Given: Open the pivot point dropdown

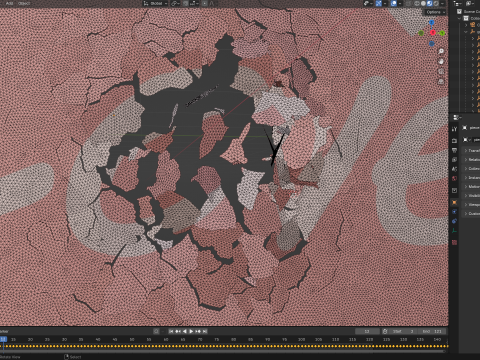Looking at the screenshot, I should pos(175,3).
